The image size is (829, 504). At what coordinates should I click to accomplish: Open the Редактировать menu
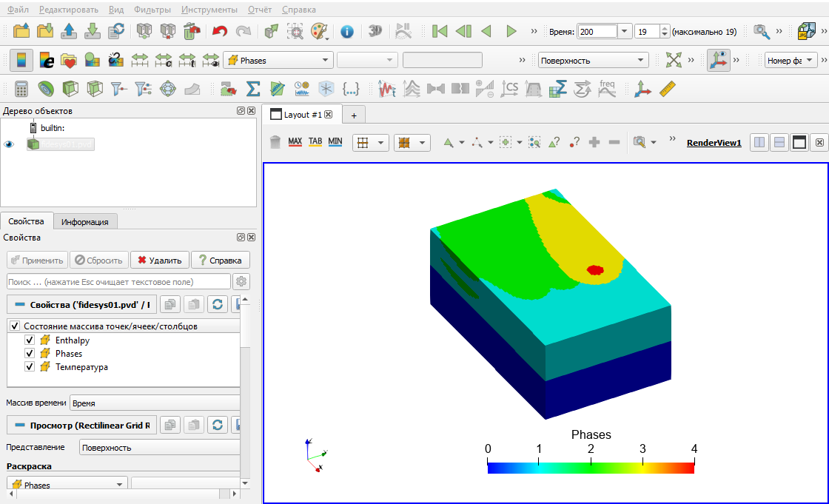(69, 10)
